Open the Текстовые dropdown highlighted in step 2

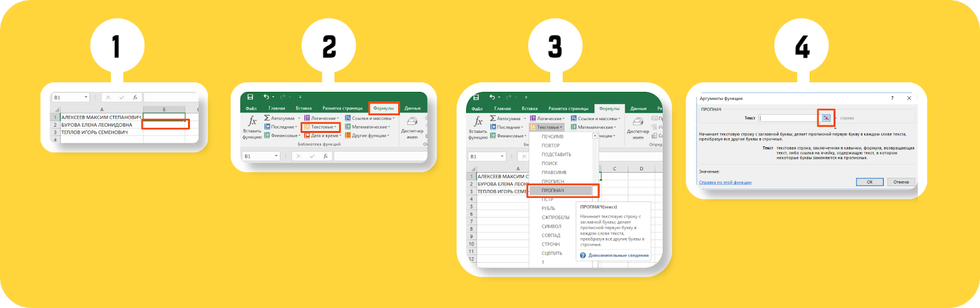pos(321,127)
